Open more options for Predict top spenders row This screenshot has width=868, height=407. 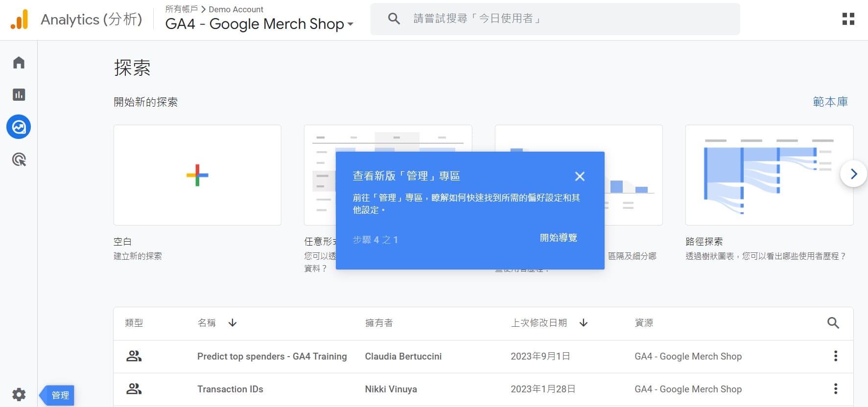coord(836,356)
